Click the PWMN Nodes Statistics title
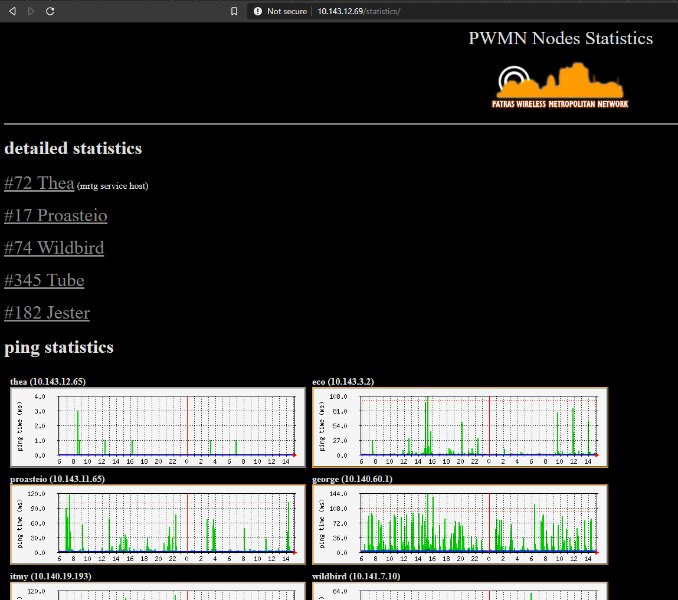The height and width of the screenshot is (600, 678). tap(560, 39)
